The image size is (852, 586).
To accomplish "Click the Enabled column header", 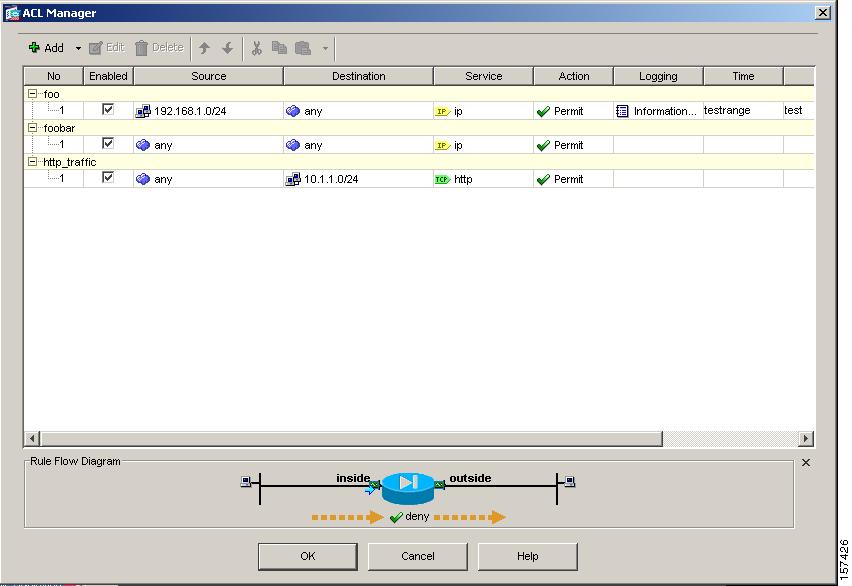I will pyautogui.click(x=108, y=76).
